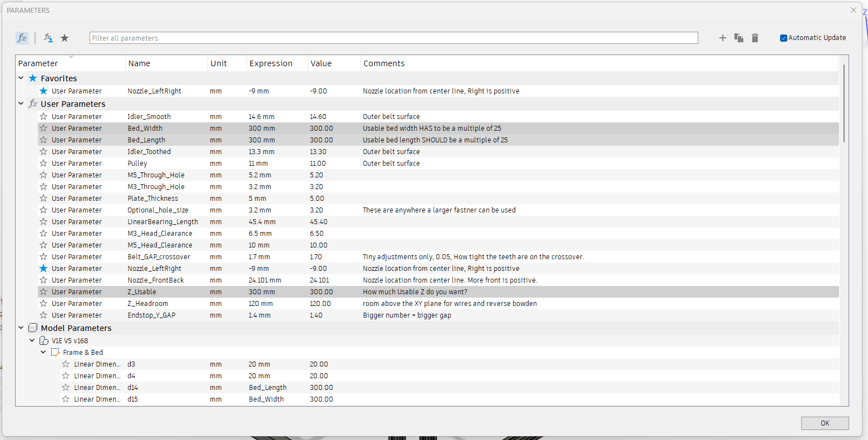
Task: Click the copy parameter icon
Action: click(x=738, y=38)
